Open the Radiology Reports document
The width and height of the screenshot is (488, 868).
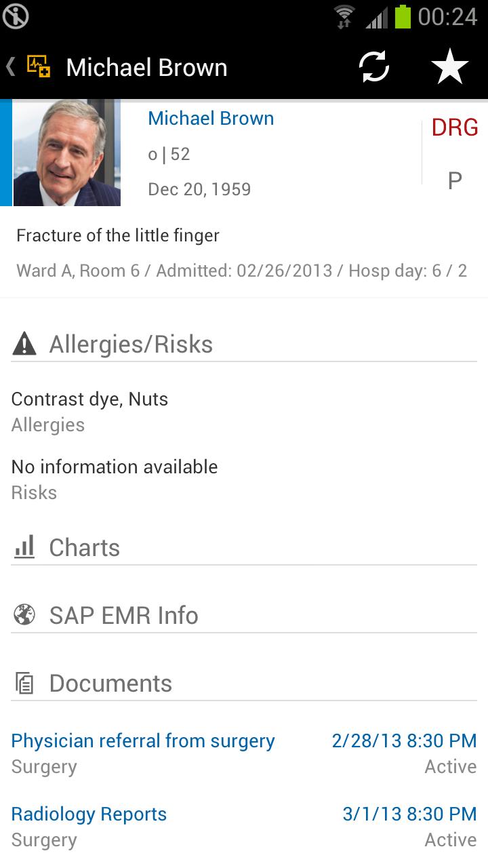[x=89, y=814]
